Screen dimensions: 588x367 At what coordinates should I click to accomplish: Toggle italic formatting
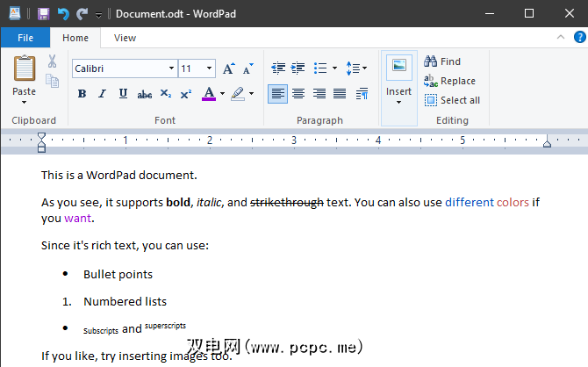tap(102, 94)
